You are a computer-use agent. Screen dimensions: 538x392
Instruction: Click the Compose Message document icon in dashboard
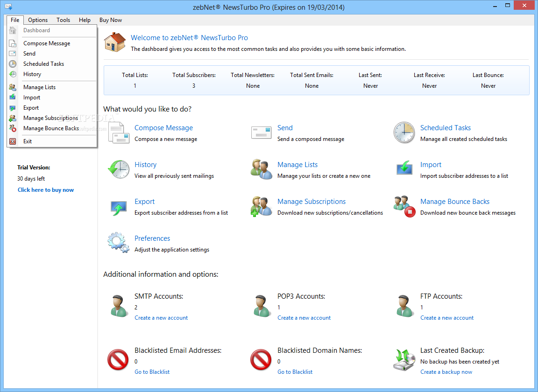tap(119, 133)
